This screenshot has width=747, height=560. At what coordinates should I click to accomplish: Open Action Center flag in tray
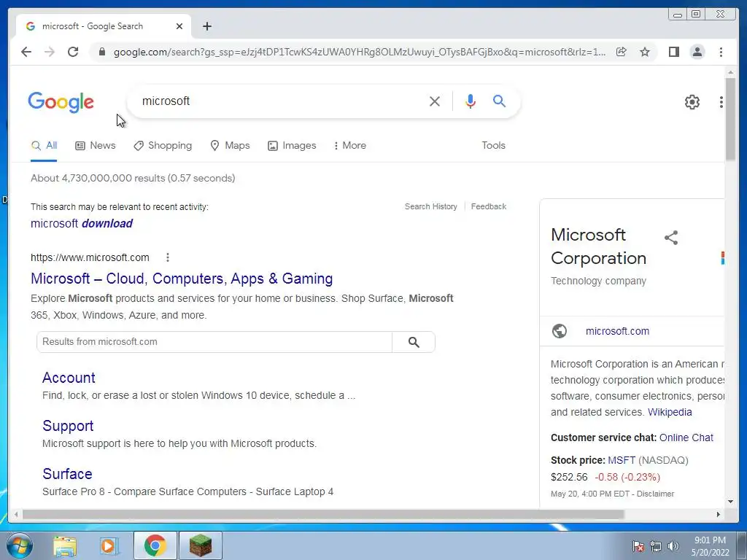point(638,546)
